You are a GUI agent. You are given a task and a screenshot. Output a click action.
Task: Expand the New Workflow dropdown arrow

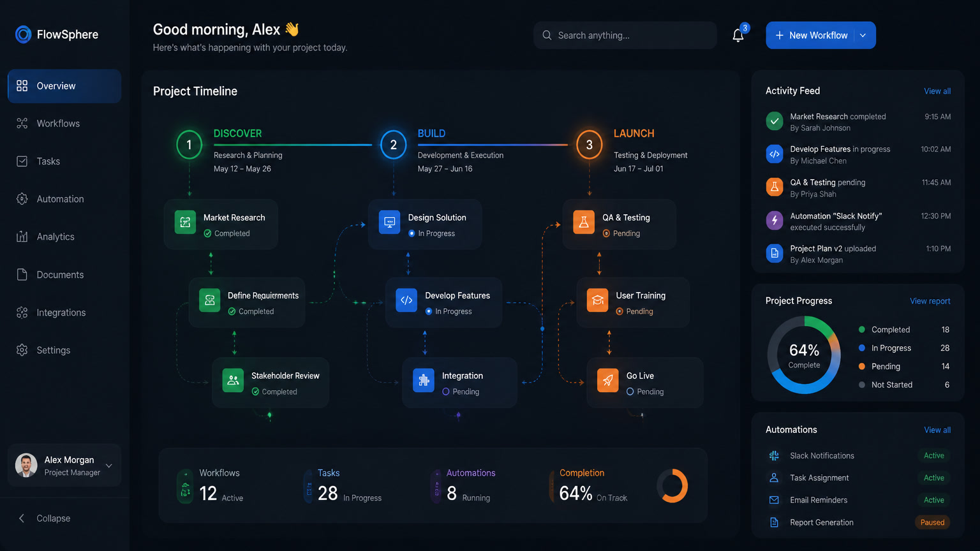click(863, 36)
